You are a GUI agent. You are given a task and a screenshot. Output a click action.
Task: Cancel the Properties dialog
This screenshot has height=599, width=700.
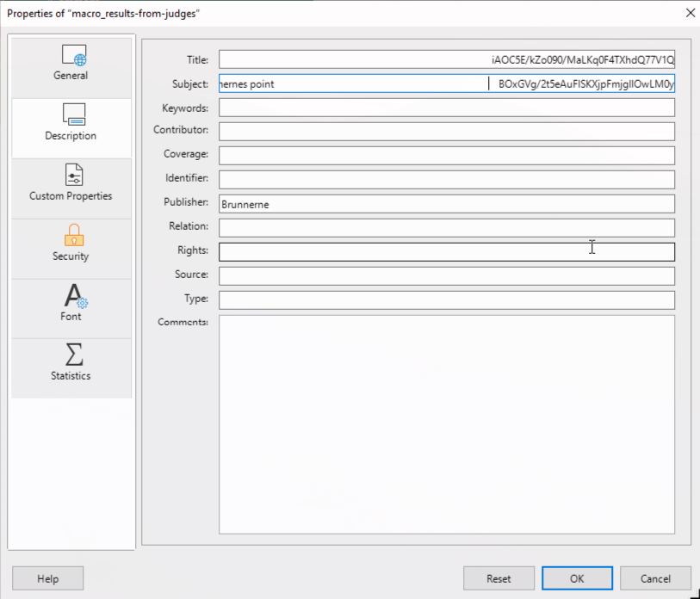[x=655, y=578]
